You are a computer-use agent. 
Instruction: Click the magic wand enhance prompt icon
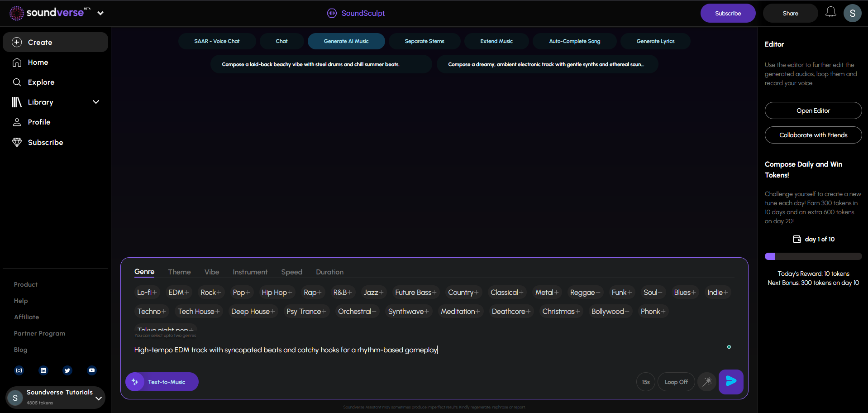[707, 382]
